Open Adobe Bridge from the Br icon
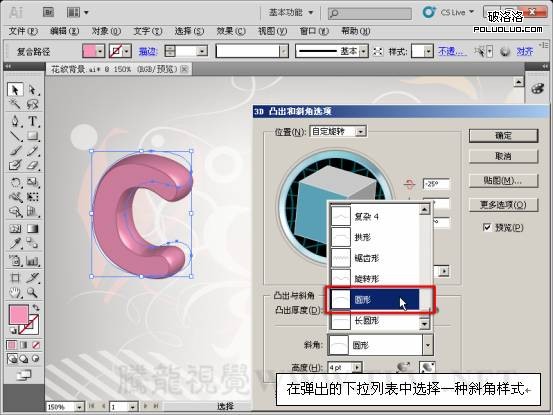 pos(48,13)
